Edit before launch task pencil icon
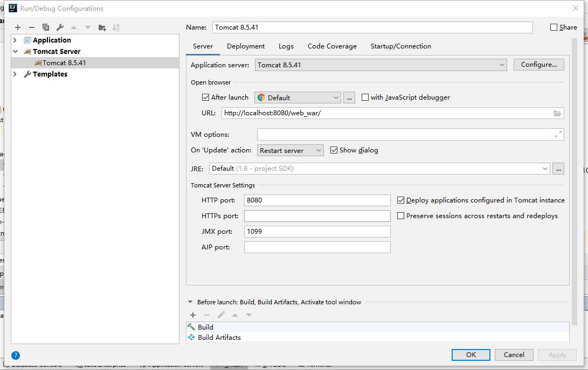Viewport: 588px width, 370px height. [221, 315]
